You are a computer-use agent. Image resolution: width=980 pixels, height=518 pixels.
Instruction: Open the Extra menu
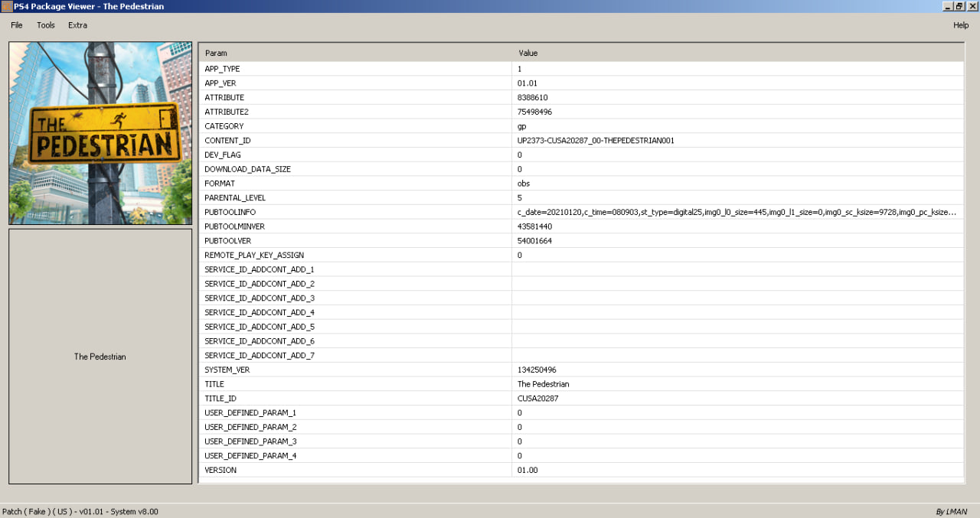(77, 25)
